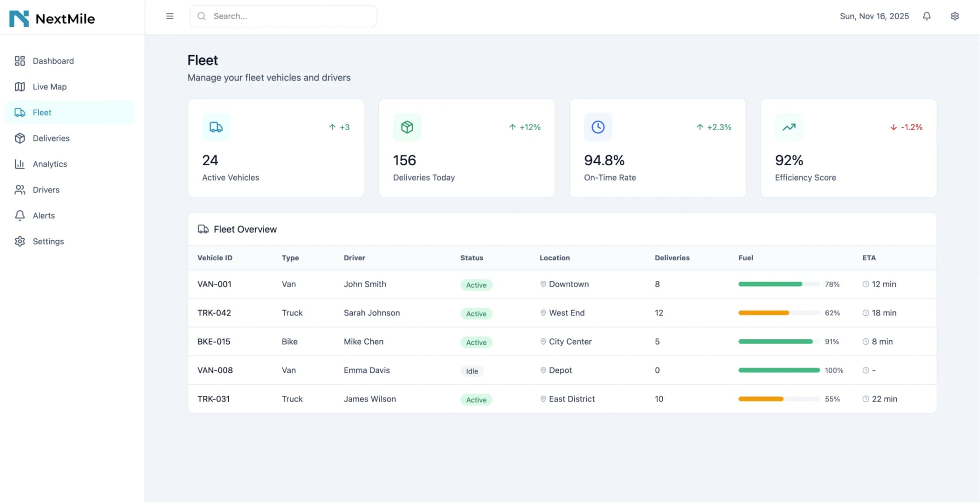Image resolution: width=980 pixels, height=502 pixels.
Task: Click inside the Search field
Action: click(287, 16)
